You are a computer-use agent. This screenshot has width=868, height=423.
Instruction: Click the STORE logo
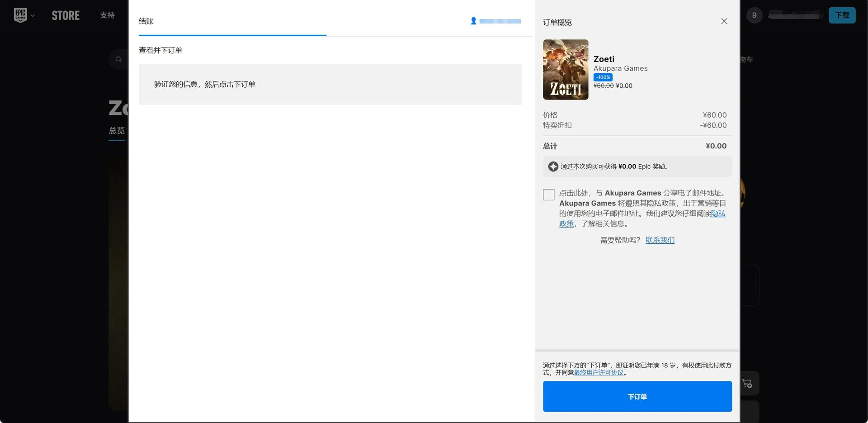click(x=66, y=15)
